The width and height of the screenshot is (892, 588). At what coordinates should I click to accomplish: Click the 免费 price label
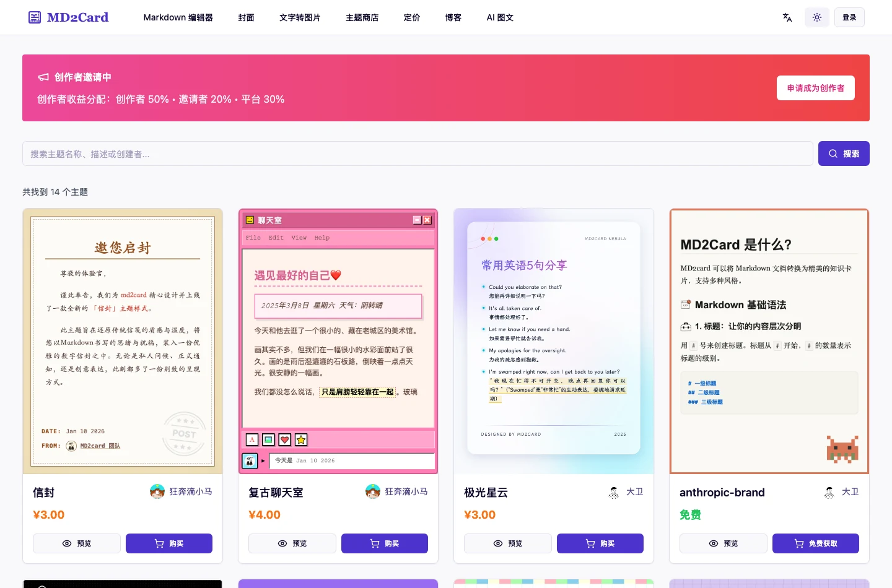pyautogui.click(x=690, y=515)
